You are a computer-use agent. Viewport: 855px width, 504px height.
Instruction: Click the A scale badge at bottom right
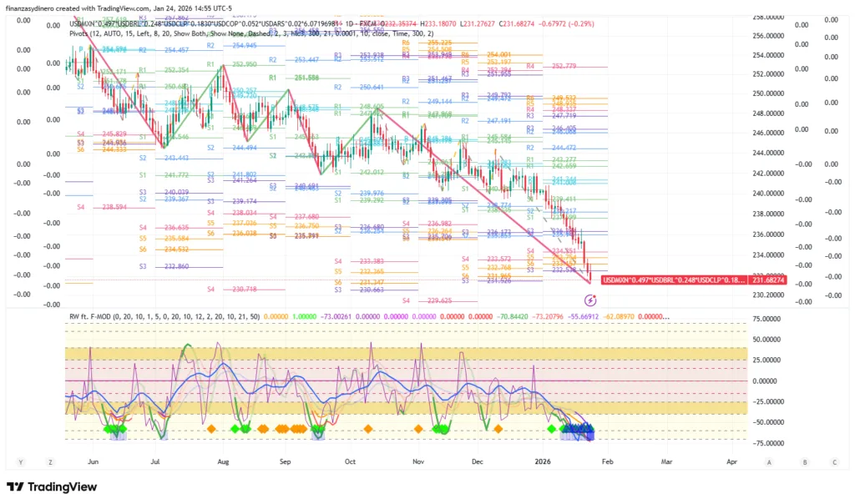tap(768, 461)
